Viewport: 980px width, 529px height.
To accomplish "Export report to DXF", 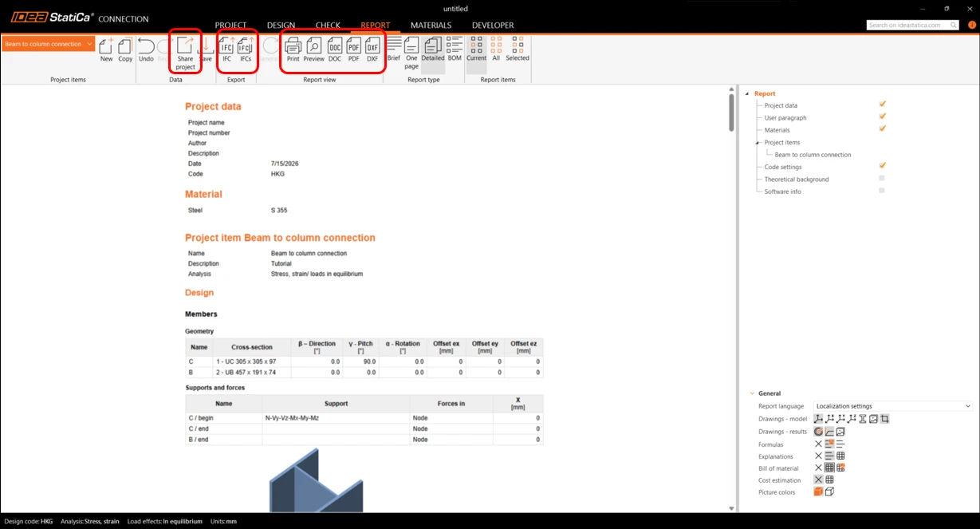I will coord(372,49).
